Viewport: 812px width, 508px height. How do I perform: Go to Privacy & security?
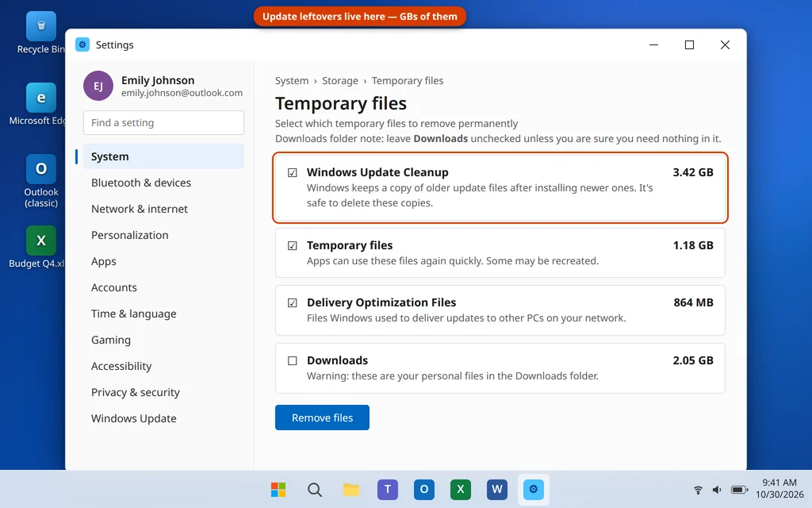point(163,392)
